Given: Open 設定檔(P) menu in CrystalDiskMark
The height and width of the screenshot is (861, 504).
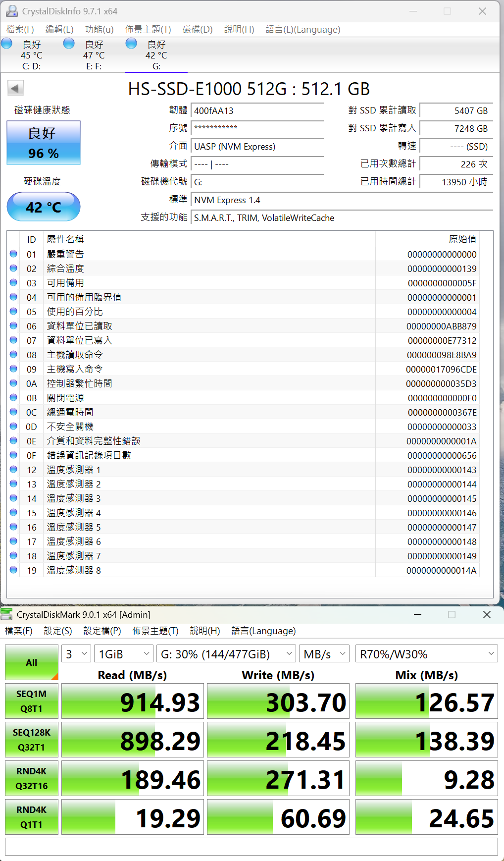Looking at the screenshot, I should pos(102,631).
